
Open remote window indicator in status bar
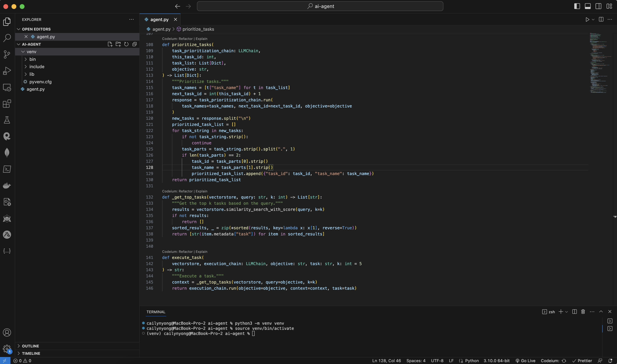pos(5,361)
